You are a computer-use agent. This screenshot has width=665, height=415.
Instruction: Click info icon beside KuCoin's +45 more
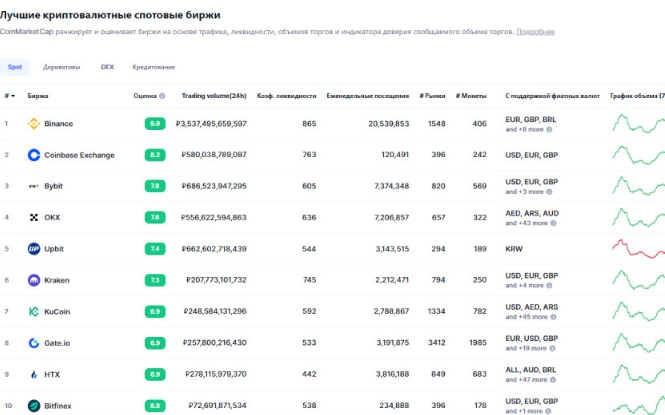(553, 317)
